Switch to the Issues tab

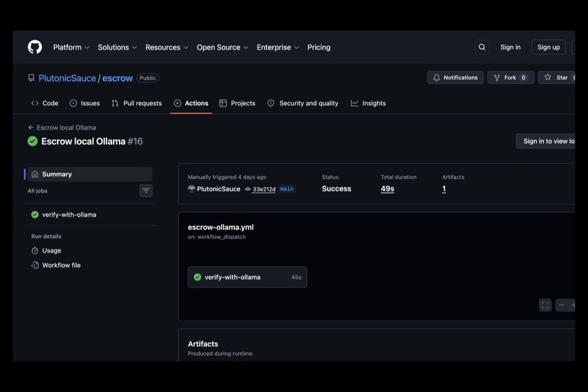(x=85, y=103)
